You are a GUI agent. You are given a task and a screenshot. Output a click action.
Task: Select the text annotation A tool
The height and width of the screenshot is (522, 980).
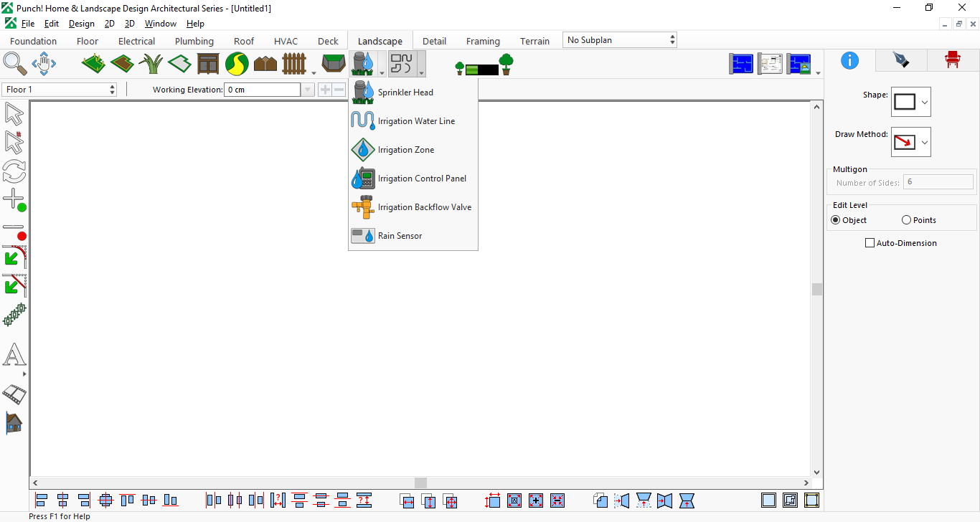coord(14,355)
